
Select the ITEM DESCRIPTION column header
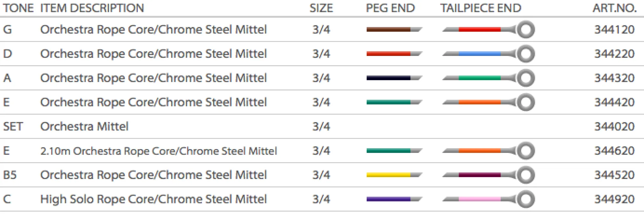[92, 8]
